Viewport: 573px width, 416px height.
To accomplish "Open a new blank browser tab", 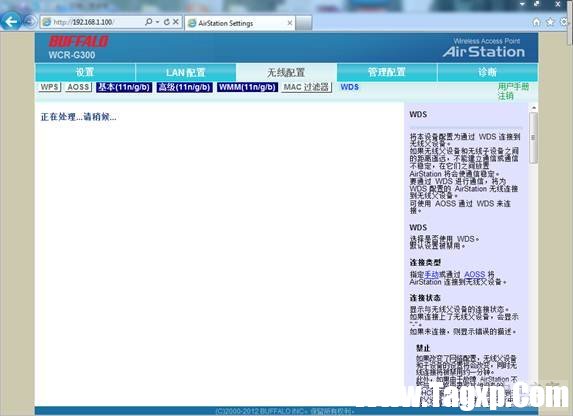I will point(304,23).
